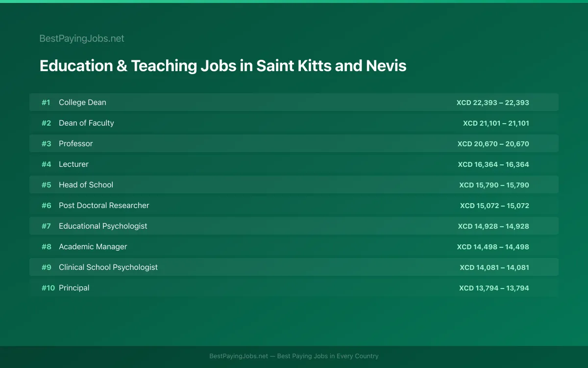The width and height of the screenshot is (588, 368).
Task: Click salary XCD 15,072 – 15,072
Action: click(x=494, y=206)
